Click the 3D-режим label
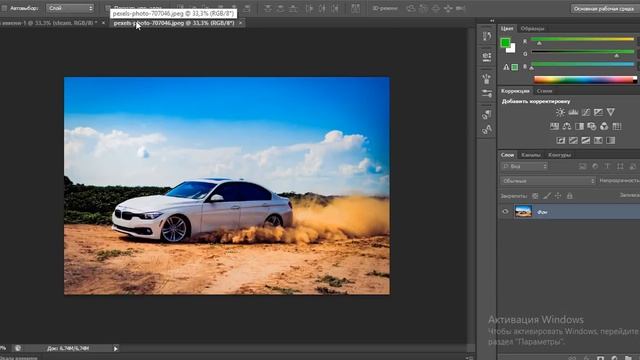This screenshot has width=640, height=360. [385, 9]
